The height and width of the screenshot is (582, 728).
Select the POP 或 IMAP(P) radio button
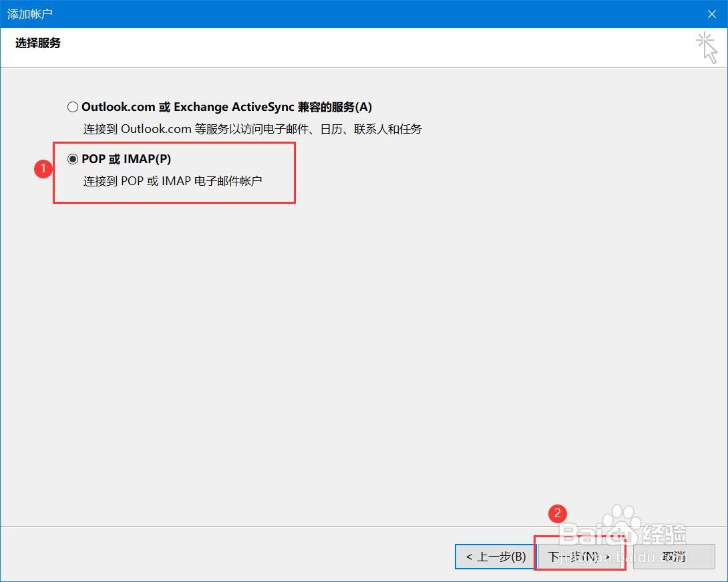pyautogui.click(x=72, y=159)
